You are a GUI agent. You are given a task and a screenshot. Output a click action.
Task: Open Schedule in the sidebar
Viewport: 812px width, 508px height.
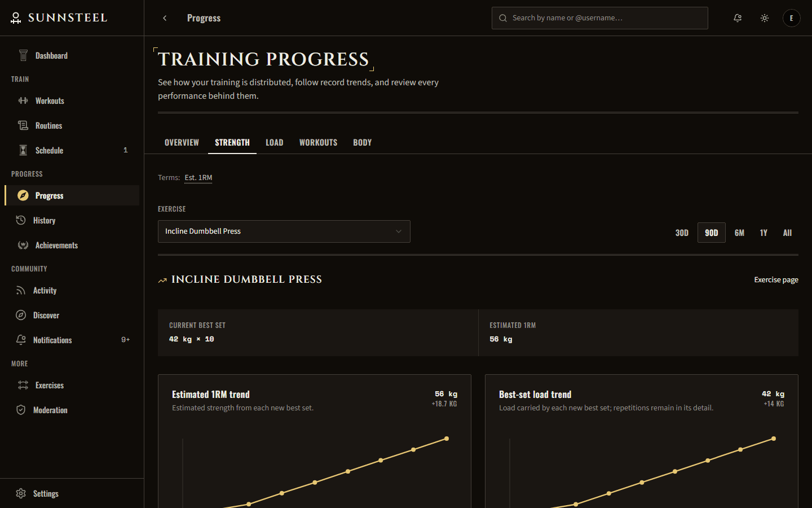[72, 150]
